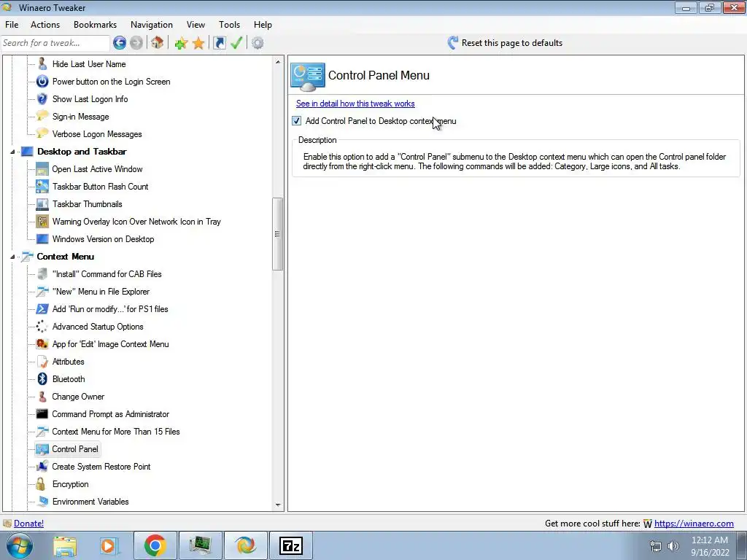Select Taskbar Button Flash Count item
Image resolution: width=747 pixels, height=560 pixels.
100,187
